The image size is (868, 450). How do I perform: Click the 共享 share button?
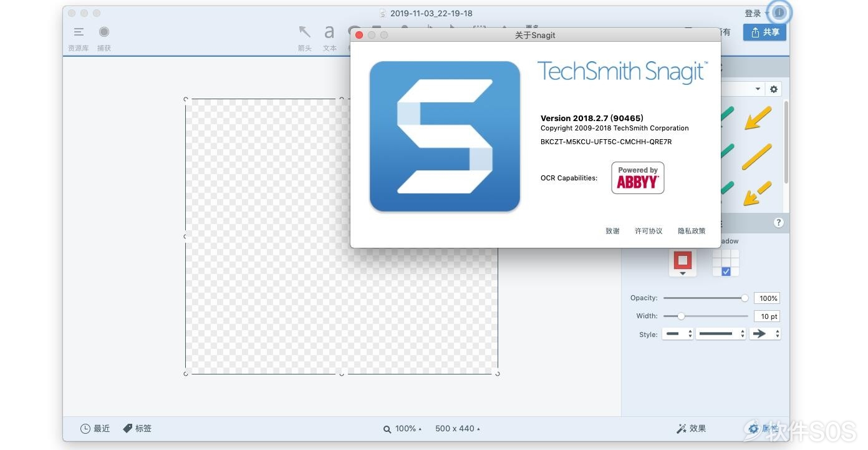[x=764, y=32]
